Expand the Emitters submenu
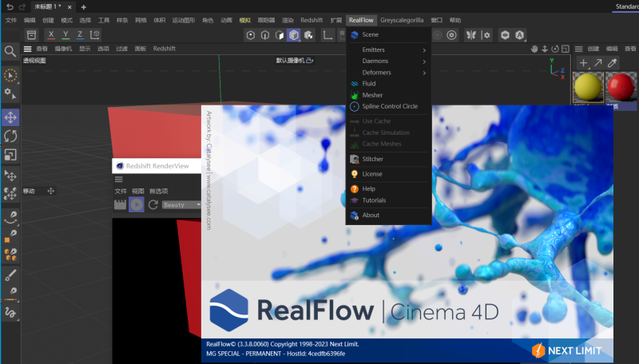This screenshot has width=639, height=364. [389, 49]
